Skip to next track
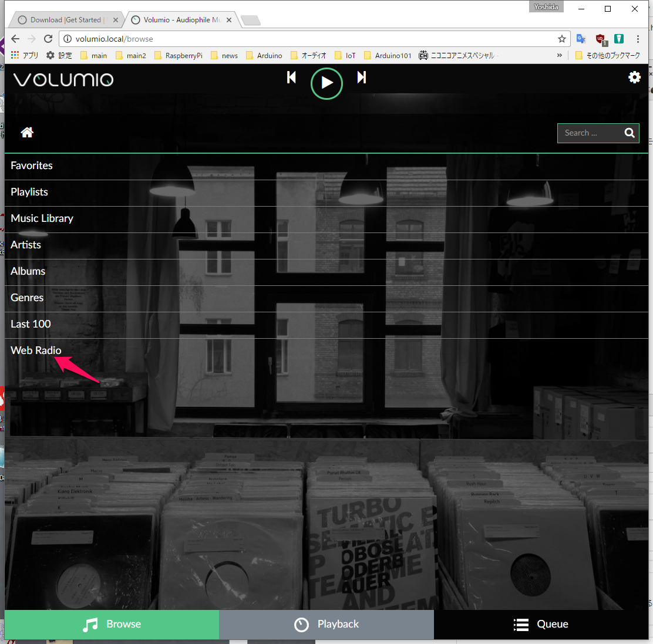The height and width of the screenshot is (644, 653). (362, 77)
